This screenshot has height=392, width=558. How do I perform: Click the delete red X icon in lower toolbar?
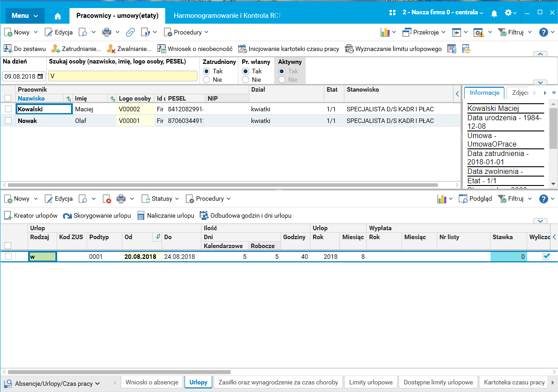pyautogui.click(x=106, y=199)
